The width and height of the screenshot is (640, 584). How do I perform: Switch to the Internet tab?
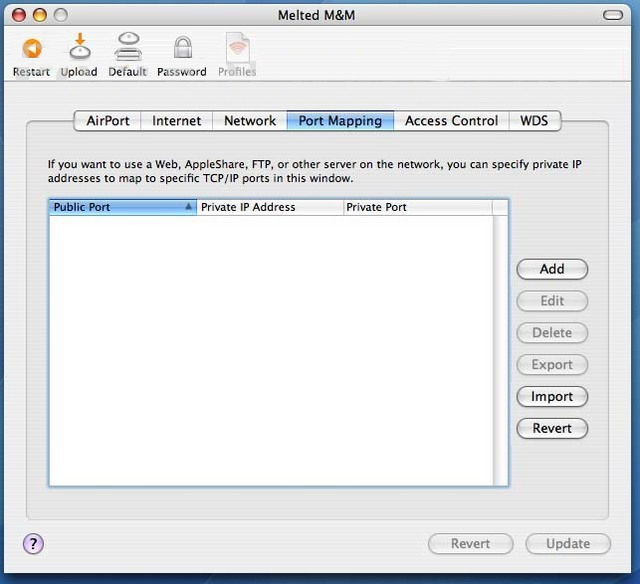(176, 121)
